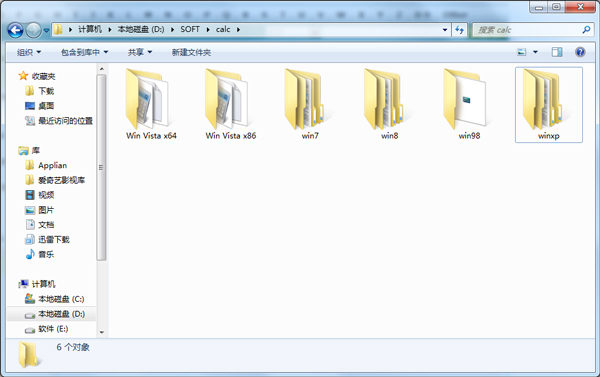Open the view options dropdown arrow
This screenshot has height=377, width=600.
pos(535,52)
